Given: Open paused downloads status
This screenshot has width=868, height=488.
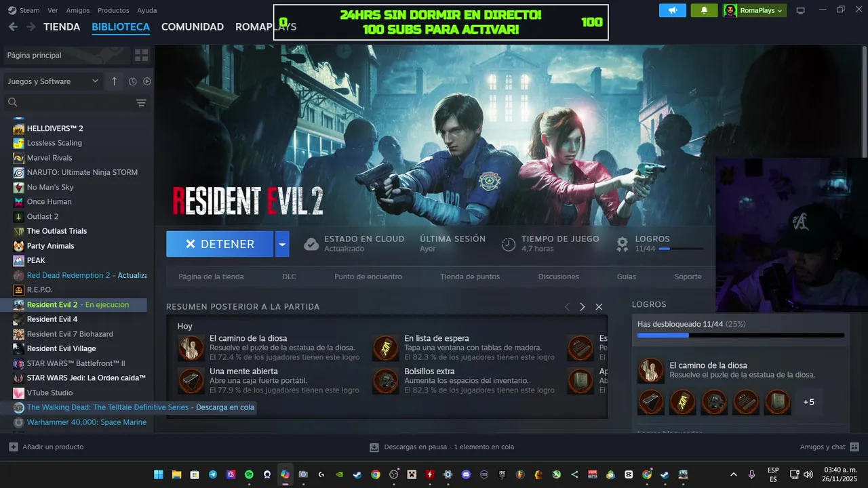Looking at the screenshot, I should pos(441,447).
